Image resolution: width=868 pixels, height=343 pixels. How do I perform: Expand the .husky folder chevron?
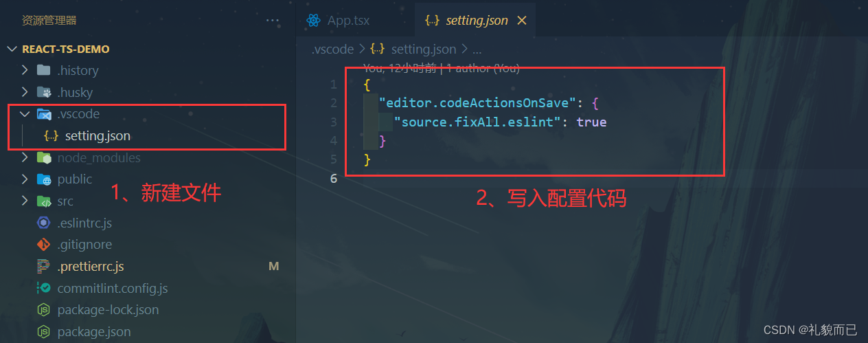point(25,92)
